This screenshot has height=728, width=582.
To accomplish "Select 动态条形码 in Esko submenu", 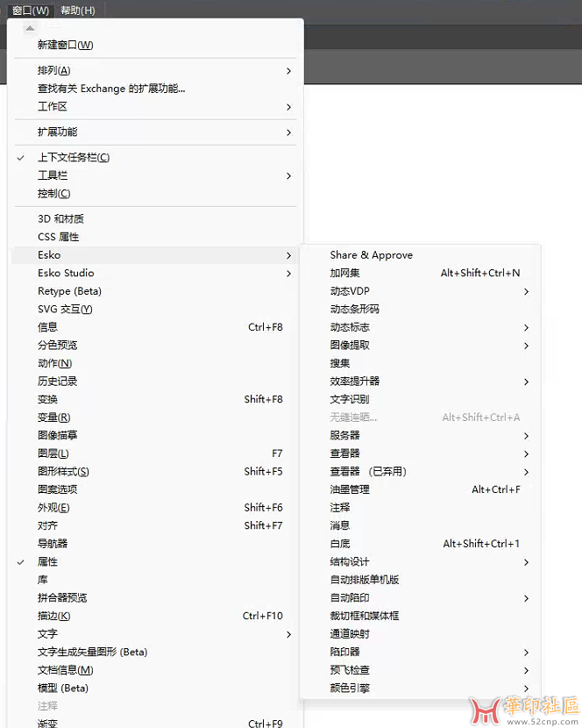I will [x=420, y=310].
